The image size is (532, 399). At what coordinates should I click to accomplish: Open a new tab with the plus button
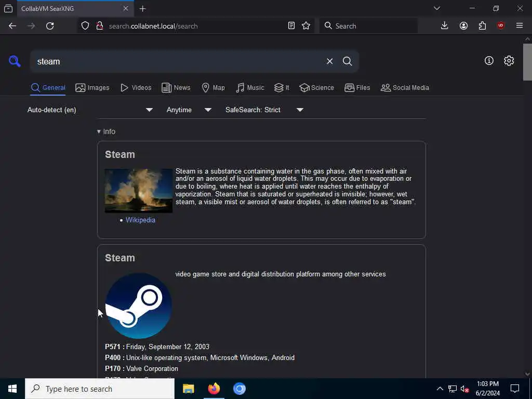click(x=142, y=9)
